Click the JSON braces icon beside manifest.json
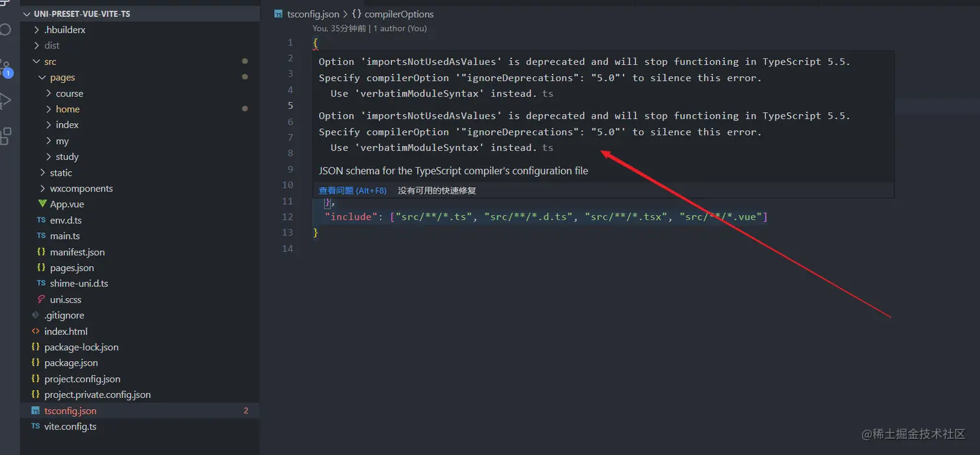 (x=41, y=252)
